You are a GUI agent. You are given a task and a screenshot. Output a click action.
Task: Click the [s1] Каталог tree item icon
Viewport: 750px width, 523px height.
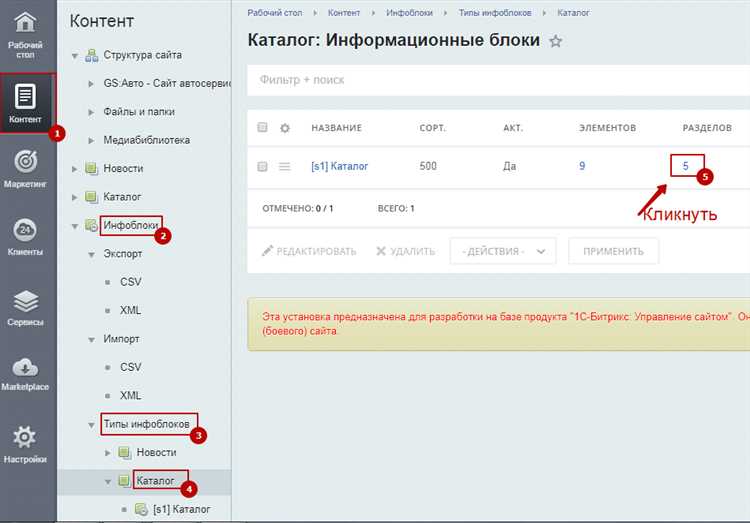pyautogui.click(x=141, y=509)
